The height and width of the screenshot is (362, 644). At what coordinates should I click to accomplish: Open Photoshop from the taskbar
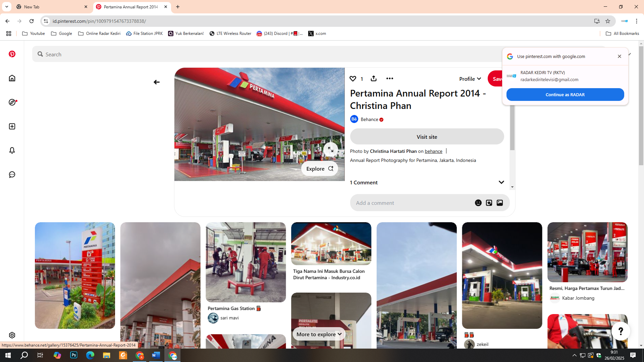[x=74, y=355]
